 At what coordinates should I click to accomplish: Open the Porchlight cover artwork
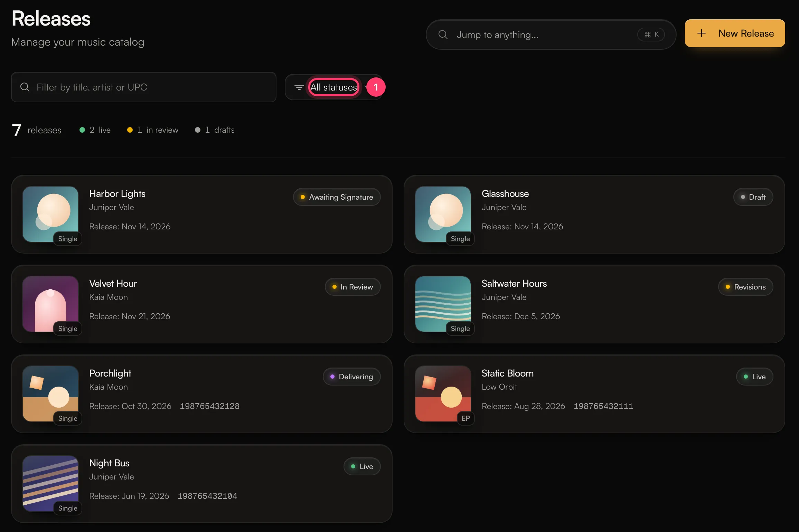(50, 394)
